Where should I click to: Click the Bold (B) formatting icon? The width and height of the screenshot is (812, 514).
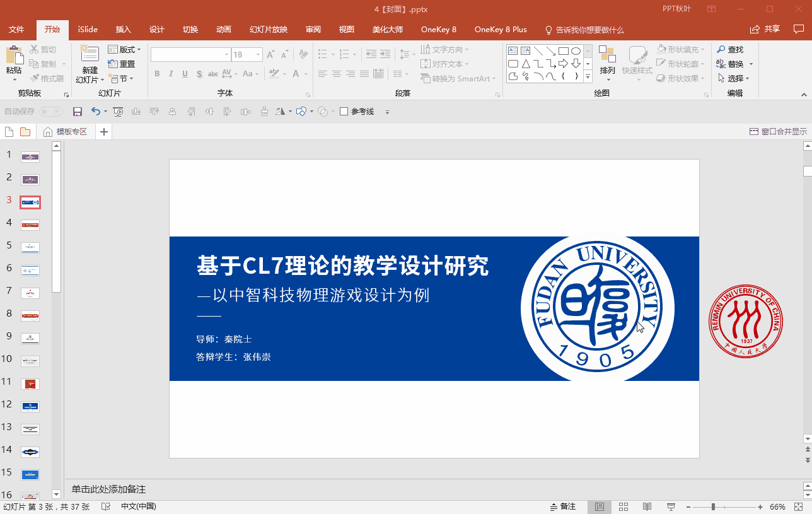pos(157,74)
